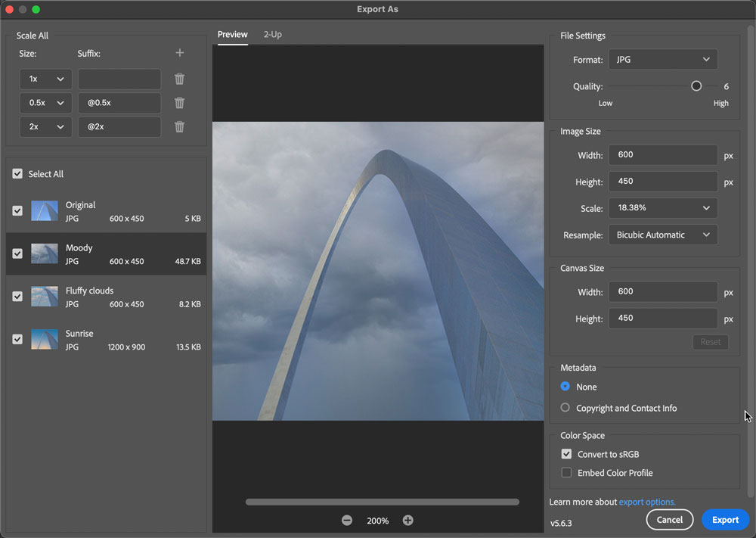Open the Resample method dropdown
This screenshot has width=756, height=538.
coord(662,235)
